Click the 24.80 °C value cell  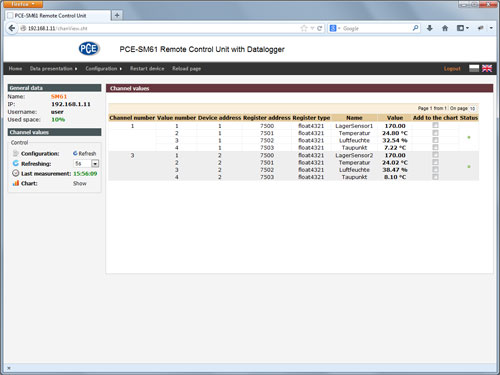pos(395,133)
